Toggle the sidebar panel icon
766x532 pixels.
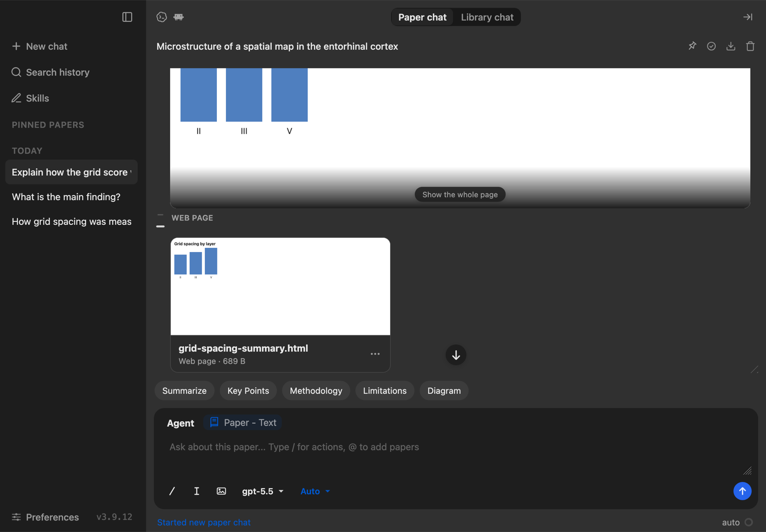click(x=127, y=17)
